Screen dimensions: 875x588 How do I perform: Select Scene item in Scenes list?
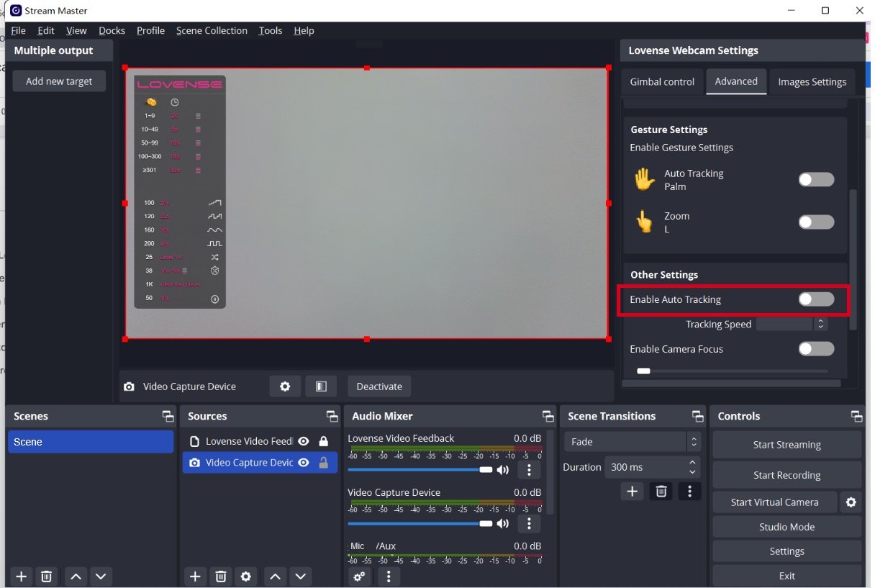coord(91,442)
